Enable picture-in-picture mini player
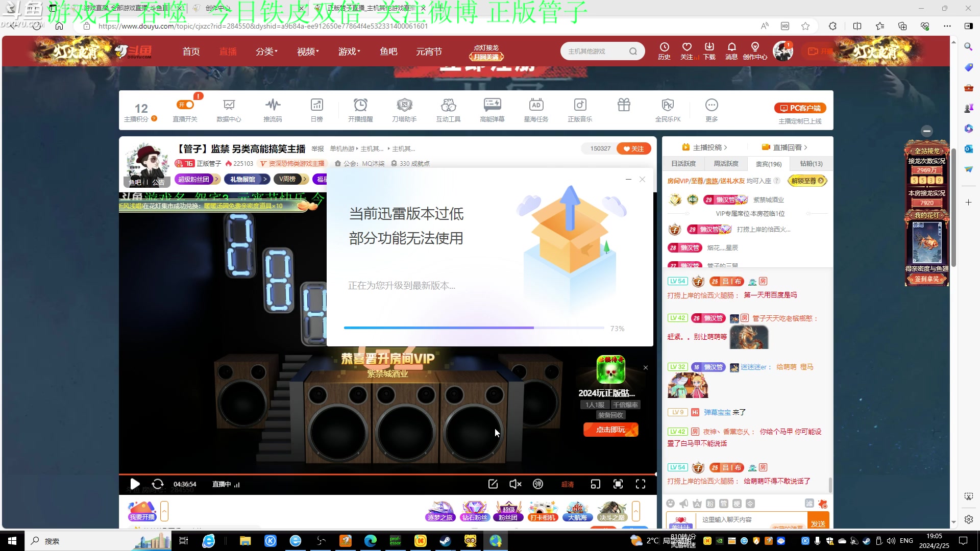Viewport: 980px width, 551px height. click(595, 484)
